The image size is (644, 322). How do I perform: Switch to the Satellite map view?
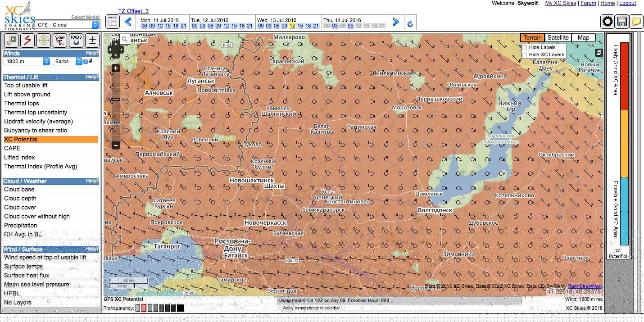[x=558, y=38]
